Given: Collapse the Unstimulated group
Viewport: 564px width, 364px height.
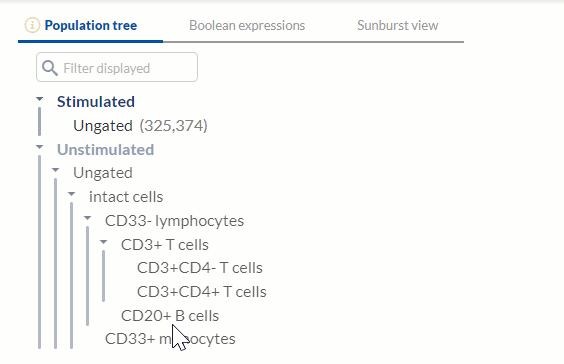Looking at the screenshot, I should click(40, 147).
